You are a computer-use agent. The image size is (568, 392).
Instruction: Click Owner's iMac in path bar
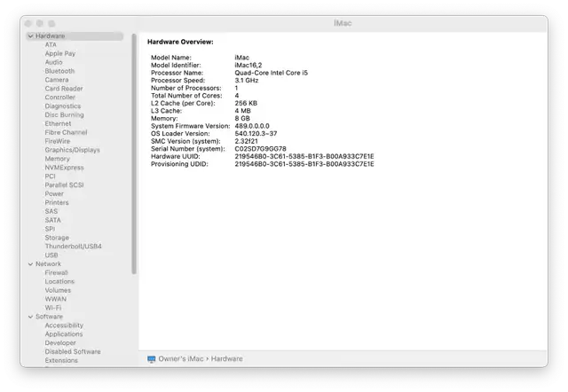(x=181, y=359)
